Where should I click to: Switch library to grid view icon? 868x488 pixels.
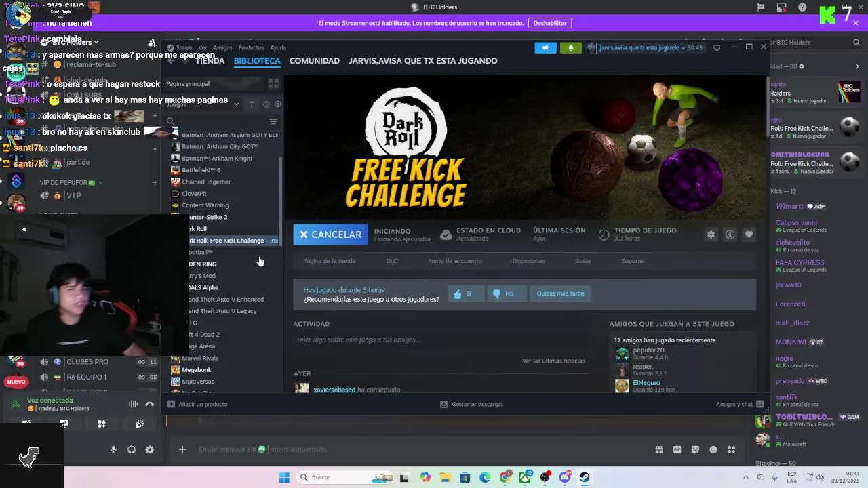point(273,83)
